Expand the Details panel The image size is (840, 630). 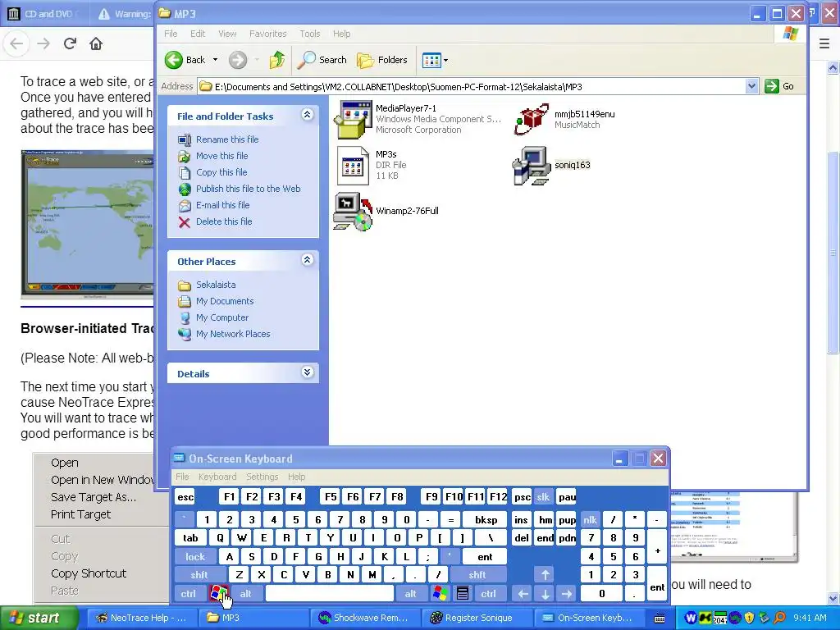point(307,372)
